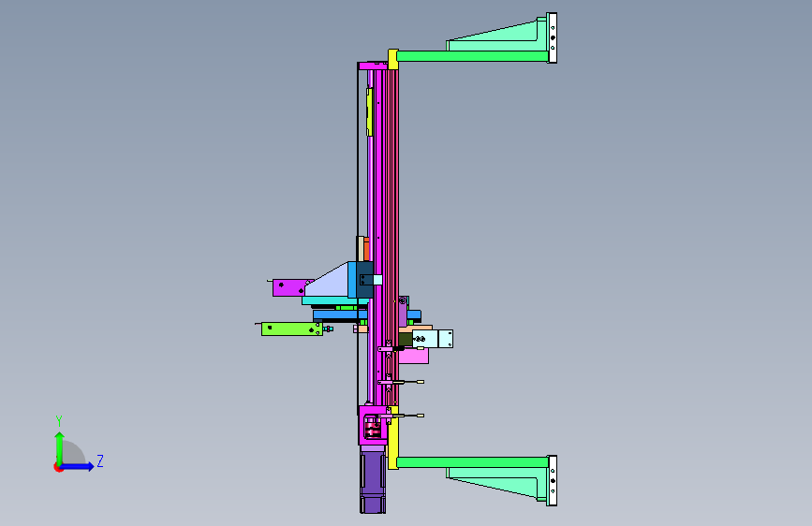Screen dimensions: 812x526
Task: Select the pink block below the cyan box
Action: (413, 356)
